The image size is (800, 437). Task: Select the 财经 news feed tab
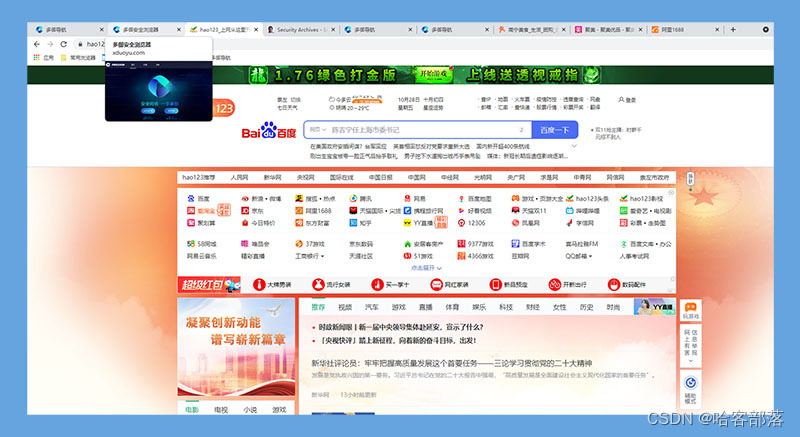(533, 307)
